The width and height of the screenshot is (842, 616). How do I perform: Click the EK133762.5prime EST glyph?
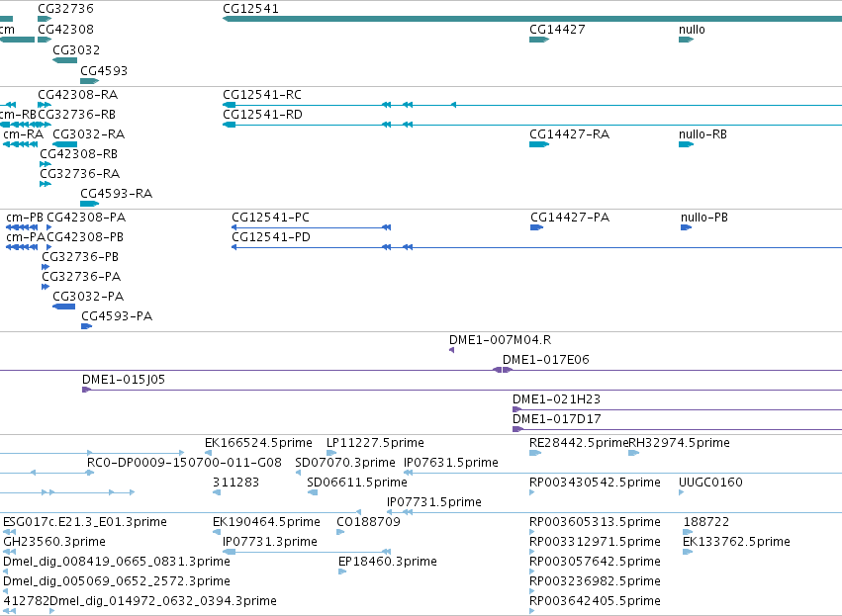tap(688, 552)
